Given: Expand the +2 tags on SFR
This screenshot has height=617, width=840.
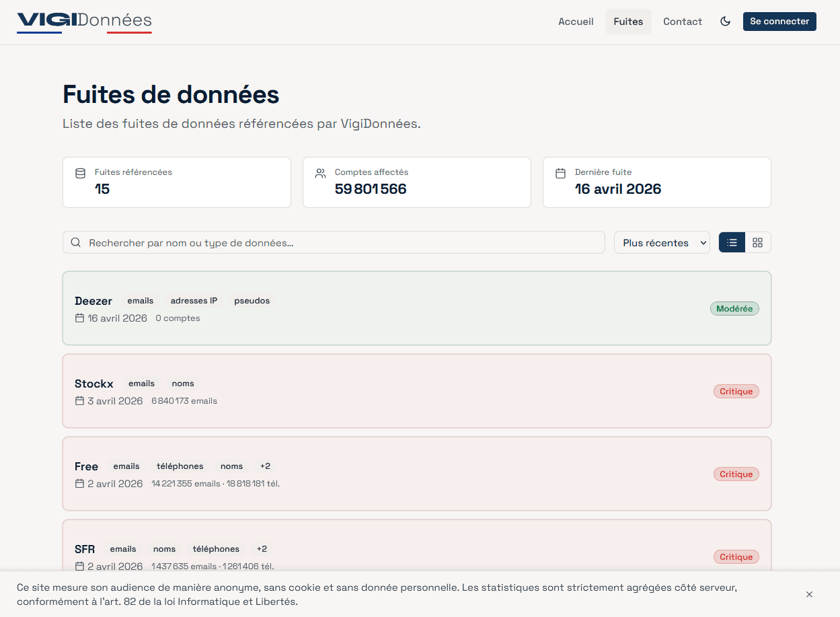Looking at the screenshot, I should tap(262, 549).
